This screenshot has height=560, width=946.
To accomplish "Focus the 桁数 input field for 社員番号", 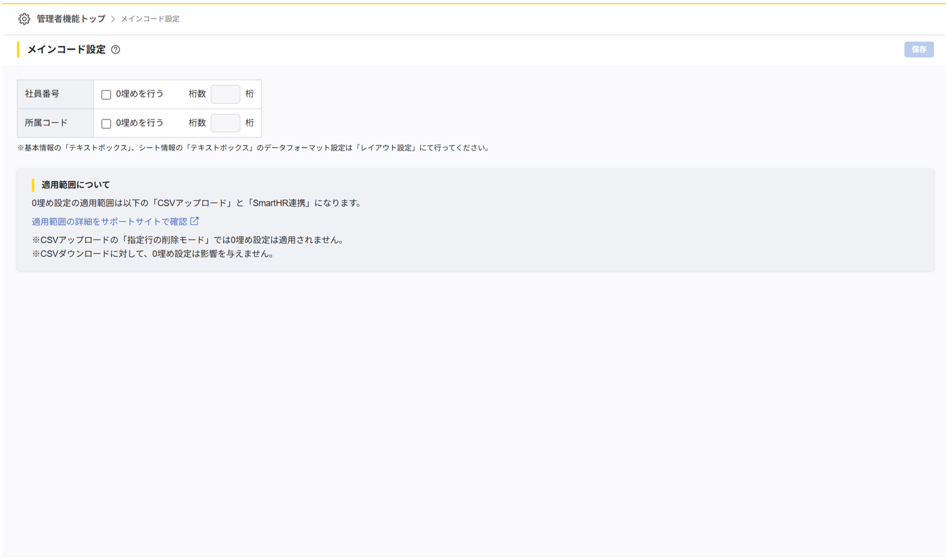I will [x=225, y=94].
